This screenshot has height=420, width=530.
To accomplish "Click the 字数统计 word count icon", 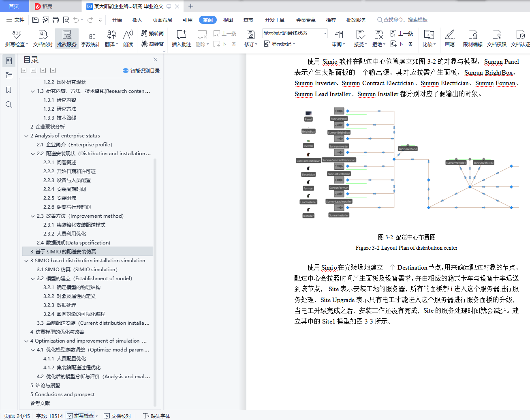I will (x=91, y=39).
